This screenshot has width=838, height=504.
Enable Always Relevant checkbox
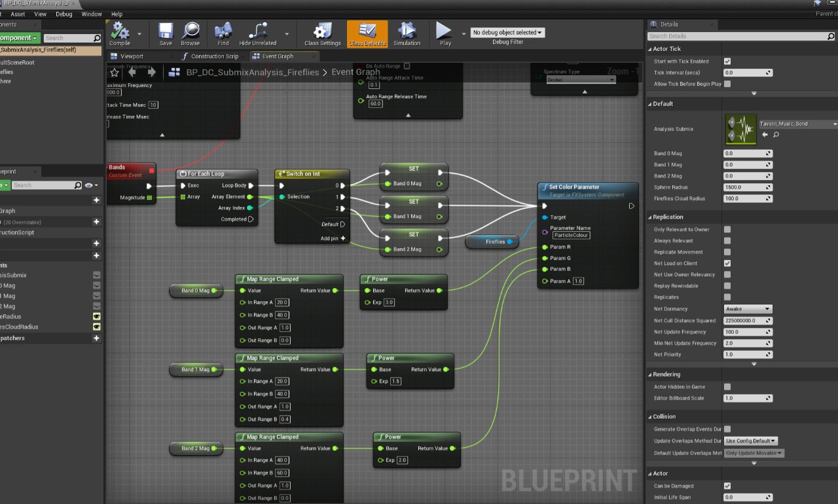pos(727,241)
